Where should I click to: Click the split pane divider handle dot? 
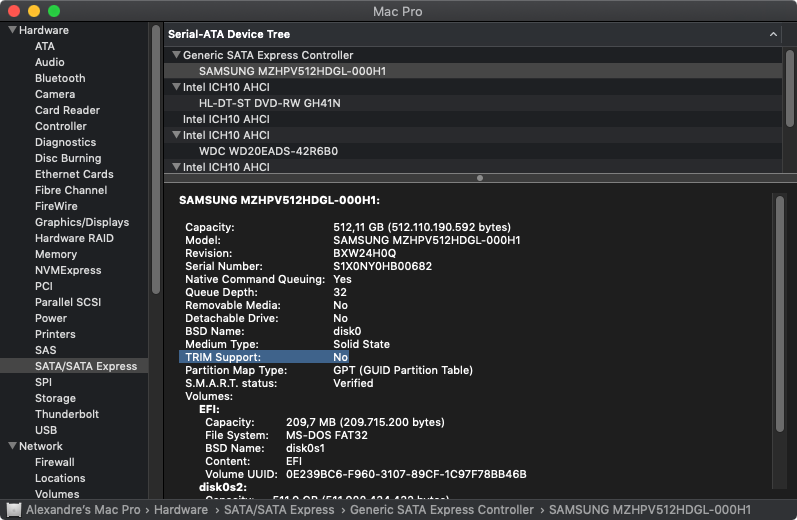click(480, 178)
